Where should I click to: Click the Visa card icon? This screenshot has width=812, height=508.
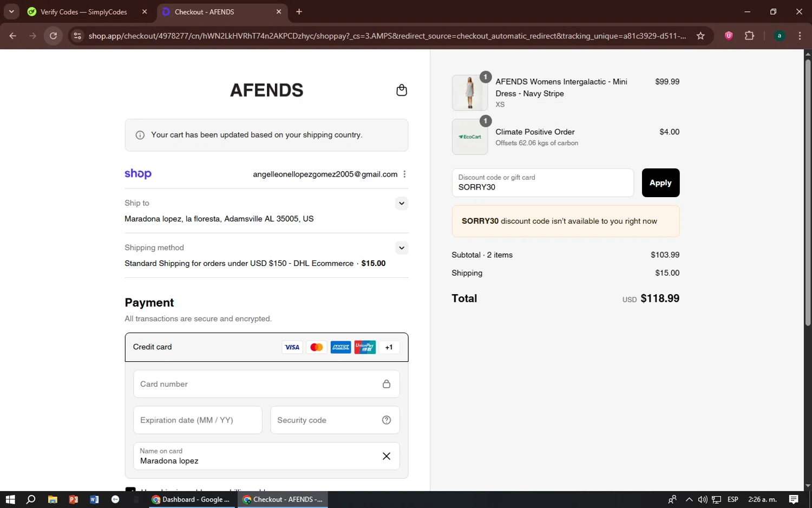coord(292,347)
